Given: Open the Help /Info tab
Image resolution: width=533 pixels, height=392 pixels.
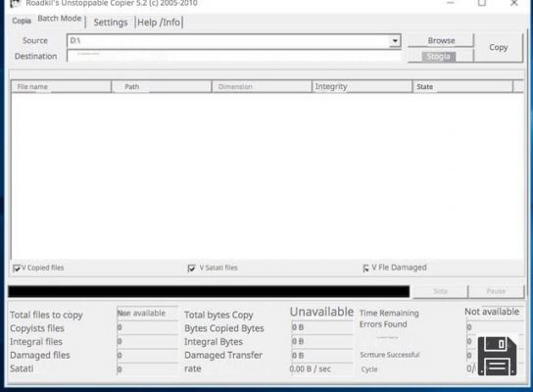Looking at the screenshot, I should [159, 23].
